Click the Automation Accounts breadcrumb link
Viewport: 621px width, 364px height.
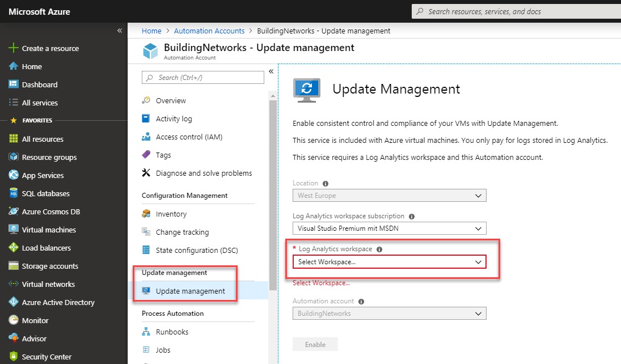[209, 31]
